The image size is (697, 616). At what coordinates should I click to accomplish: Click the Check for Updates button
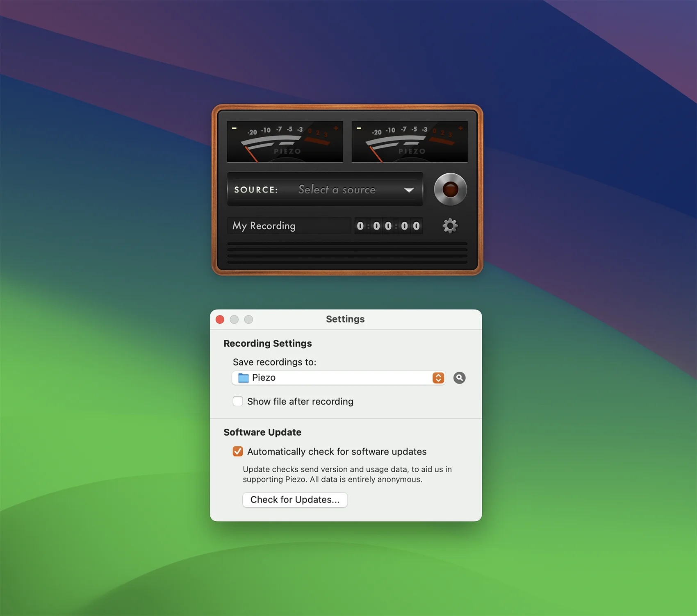click(x=295, y=500)
